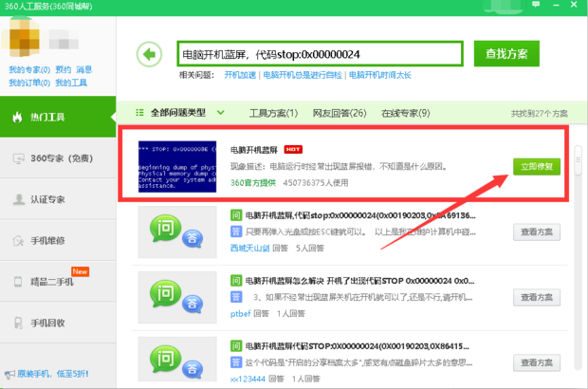This screenshot has width=588, height=389.
Task: Open the related question 电脑开机总是进行自检
Action: [303, 75]
